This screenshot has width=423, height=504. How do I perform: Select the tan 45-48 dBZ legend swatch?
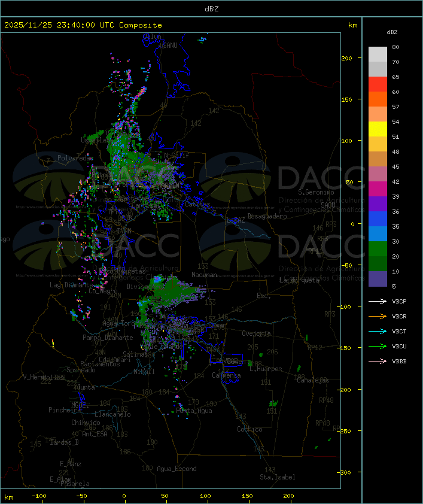click(x=378, y=159)
